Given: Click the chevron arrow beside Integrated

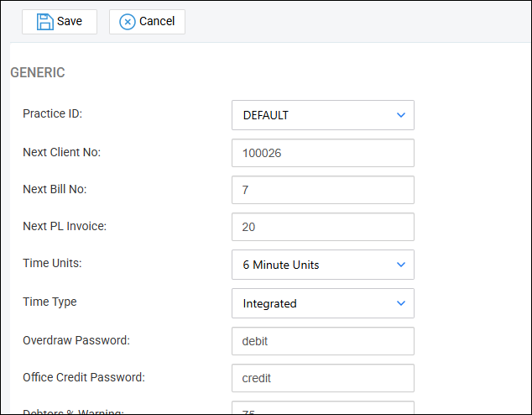Looking at the screenshot, I should click(401, 303).
